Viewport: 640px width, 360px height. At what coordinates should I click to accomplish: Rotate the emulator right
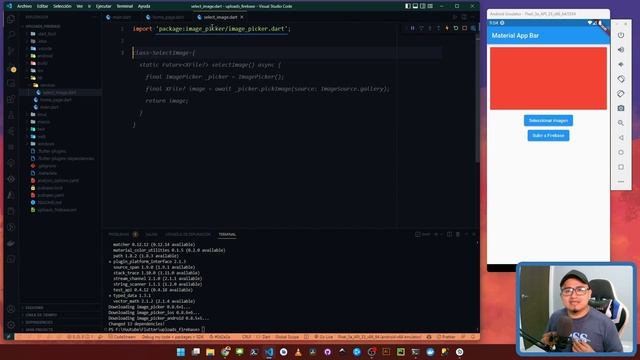click(621, 93)
